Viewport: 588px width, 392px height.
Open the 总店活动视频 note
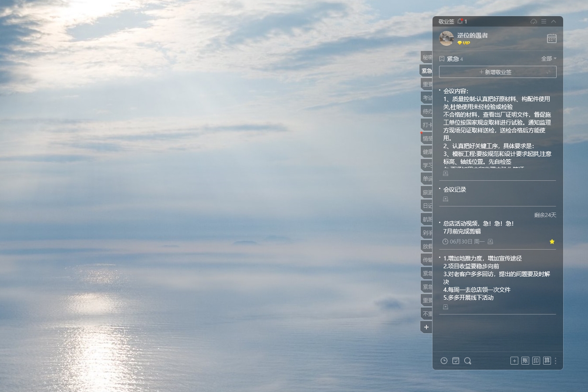coord(479,227)
